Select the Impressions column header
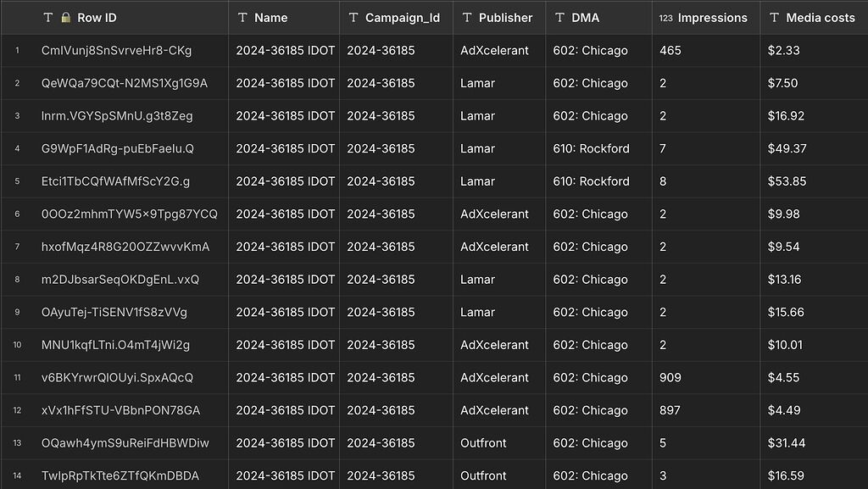Screen dimensions: 868x489 point(713,18)
